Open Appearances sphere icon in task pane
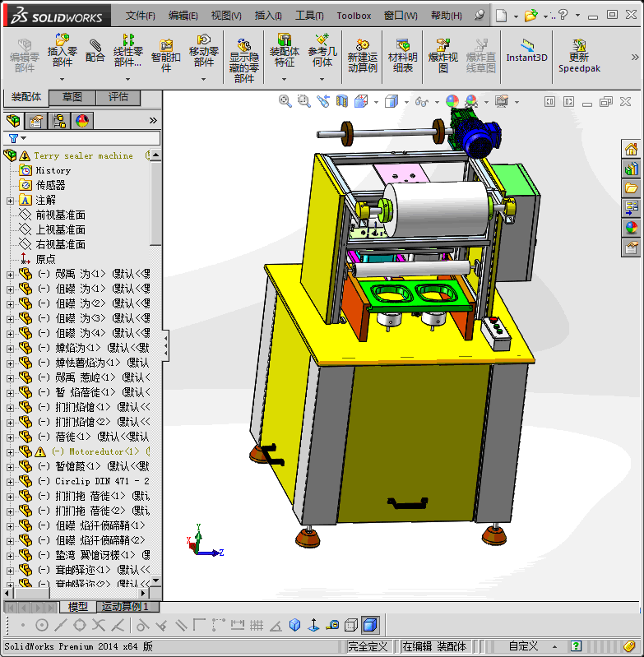Image resolution: width=644 pixels, height=657 pixels. 631,228
